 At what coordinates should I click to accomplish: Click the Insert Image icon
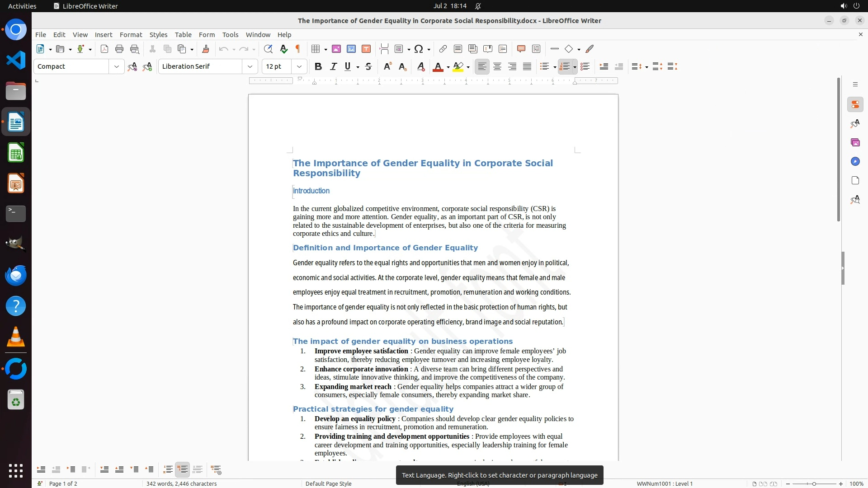tap(336, 49)
